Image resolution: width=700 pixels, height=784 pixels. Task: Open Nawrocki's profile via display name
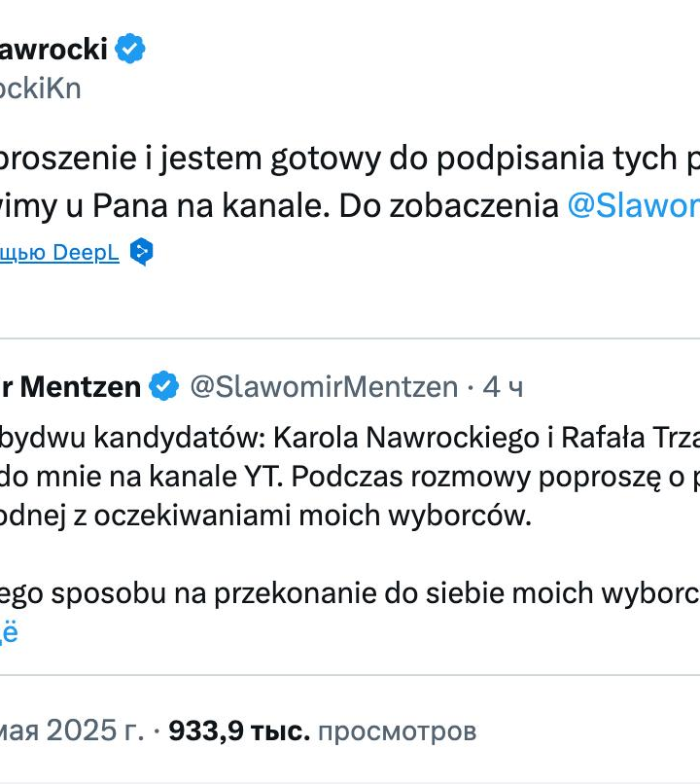pos(53,49)
